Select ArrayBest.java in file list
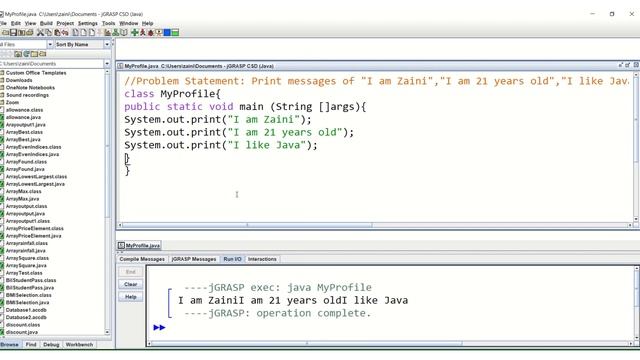 [23, 139]
